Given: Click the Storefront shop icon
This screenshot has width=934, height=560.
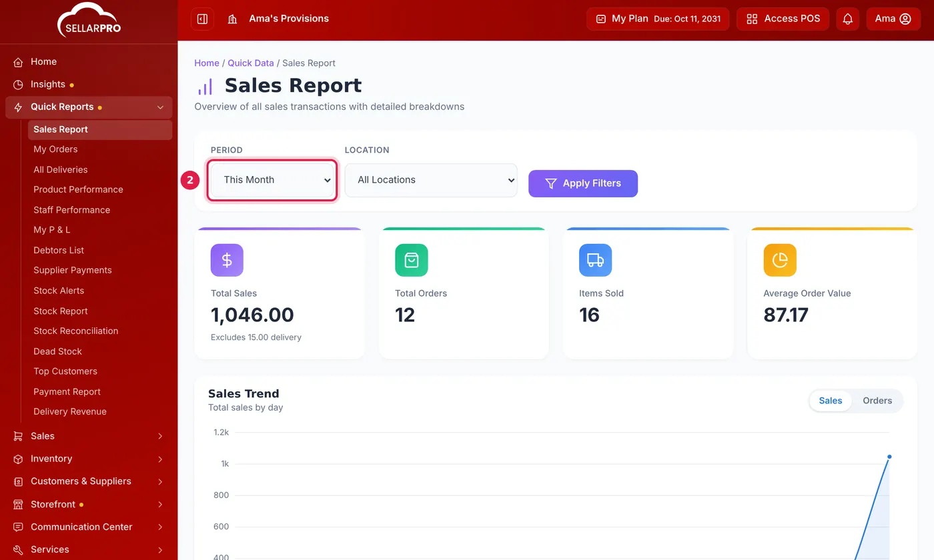Looking at the screenshot, I should pos(18,505).
